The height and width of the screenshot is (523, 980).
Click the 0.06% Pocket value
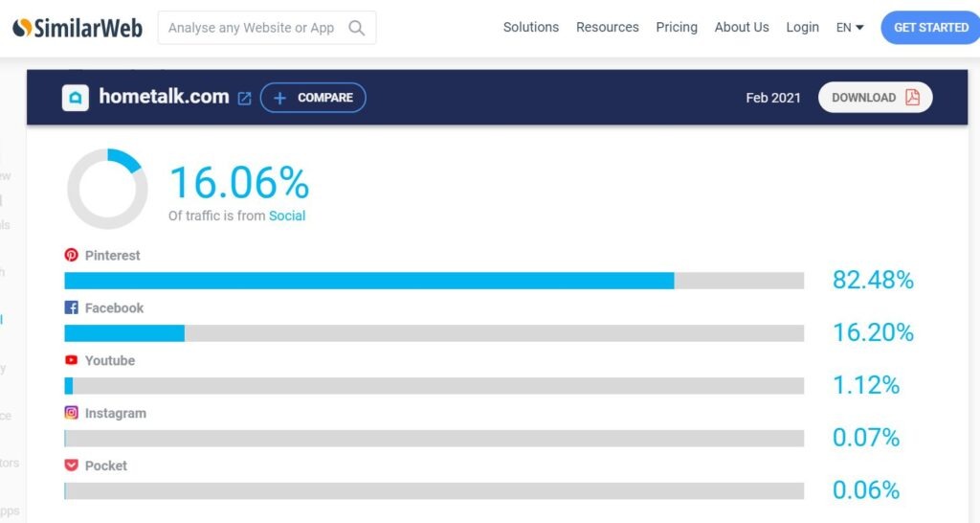click(865, 489)
